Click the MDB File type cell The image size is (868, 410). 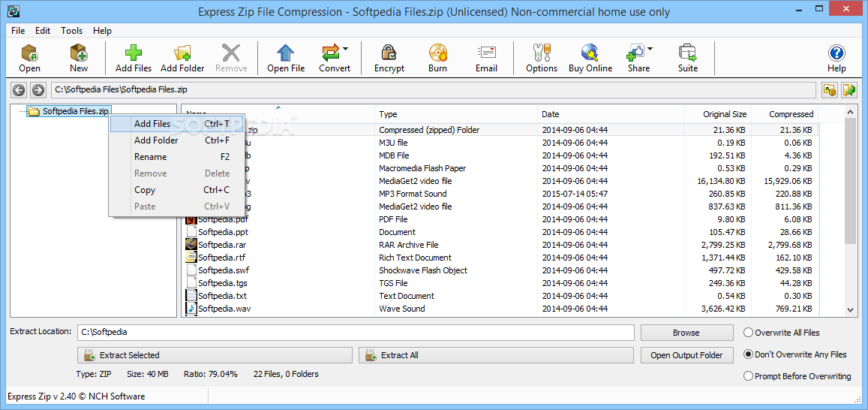coord(394,155)
